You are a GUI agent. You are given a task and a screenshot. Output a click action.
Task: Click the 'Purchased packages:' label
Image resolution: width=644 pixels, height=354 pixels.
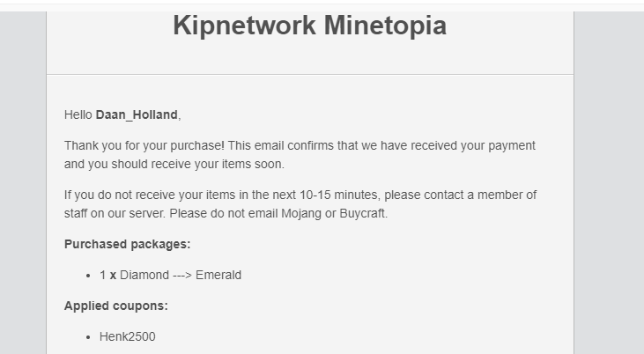(x=127, y=244)
